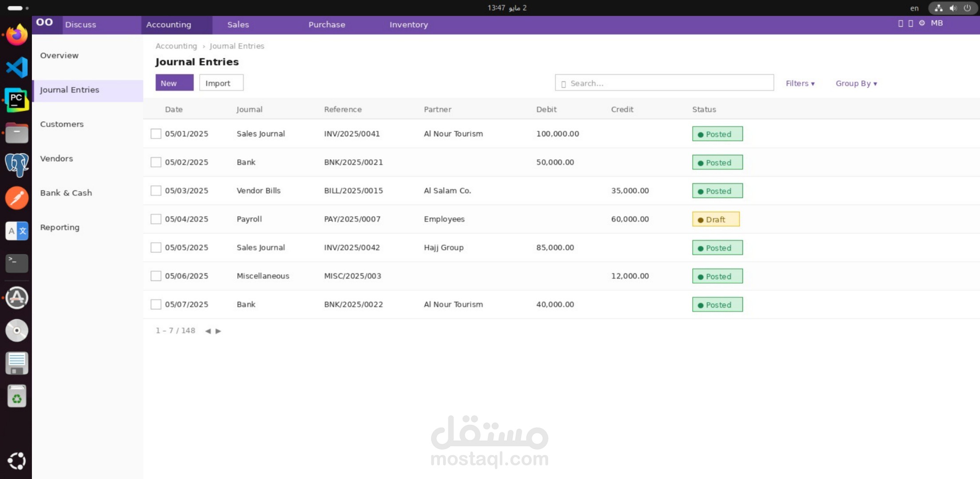This screenshot has height=479, width=980.
Task: Go to the next page arrow
Action: click(218, 331)
